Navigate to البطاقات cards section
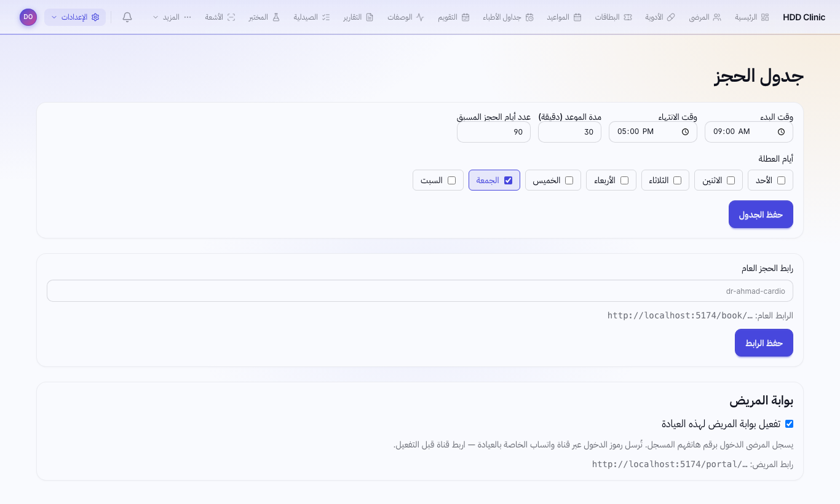840x504 pixels. [614, 17]
